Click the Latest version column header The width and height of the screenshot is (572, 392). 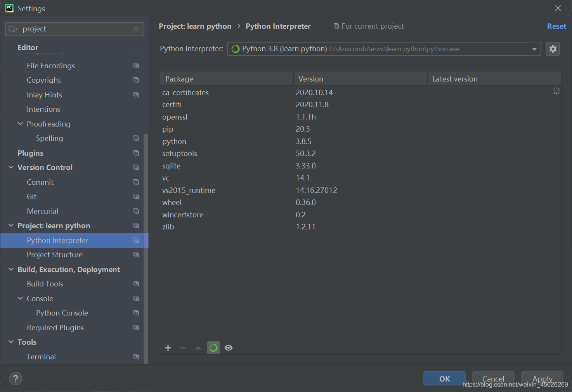coord(494,79)
